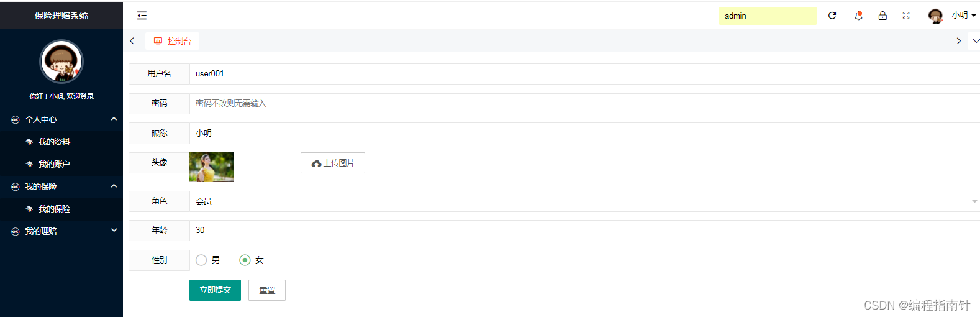Image resolution: width=980 pixels, height=317 pixels.
Task: Open the 角色 role dropdown
Action: [584, 201]
